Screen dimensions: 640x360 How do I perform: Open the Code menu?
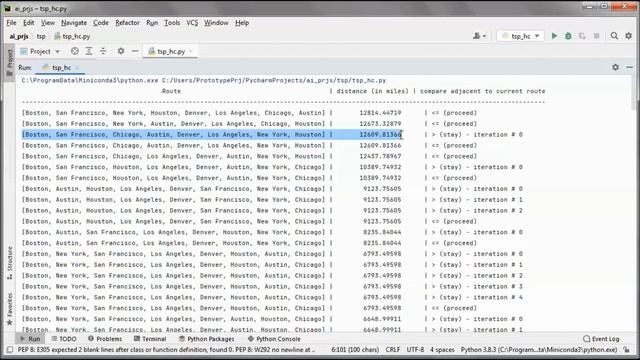pos(101,23)
